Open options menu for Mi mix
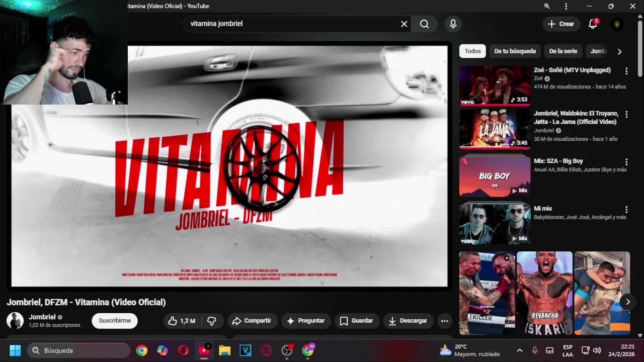 (x=626, y=209)
